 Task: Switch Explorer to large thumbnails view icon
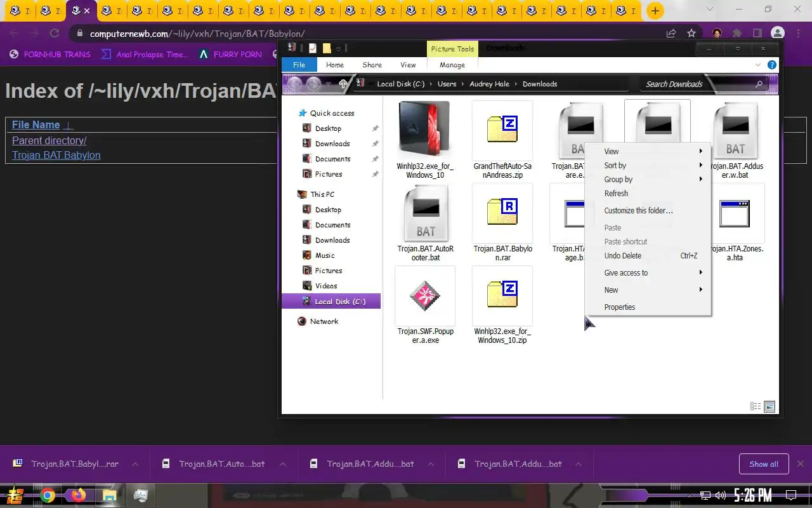coord(770,406)
